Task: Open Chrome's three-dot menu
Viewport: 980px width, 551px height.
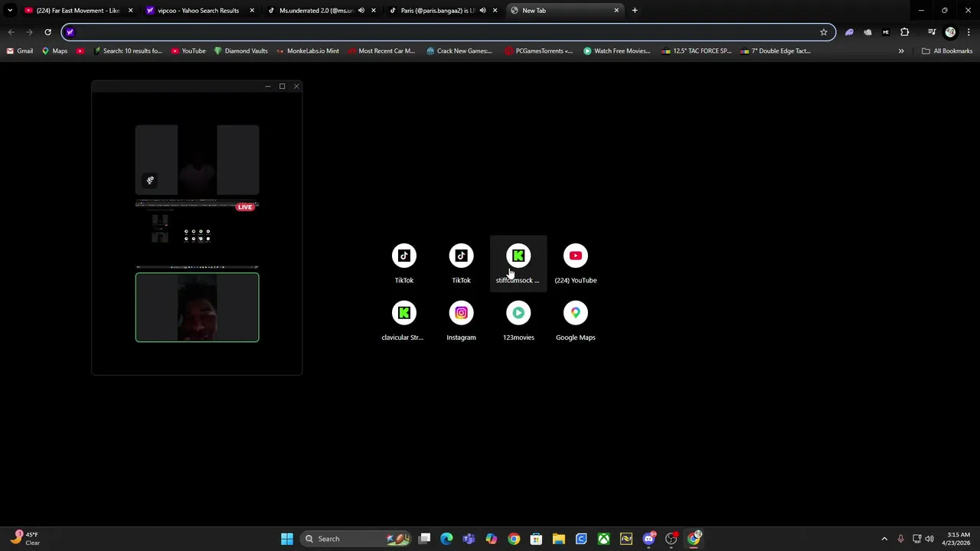Action: [969, 32]
